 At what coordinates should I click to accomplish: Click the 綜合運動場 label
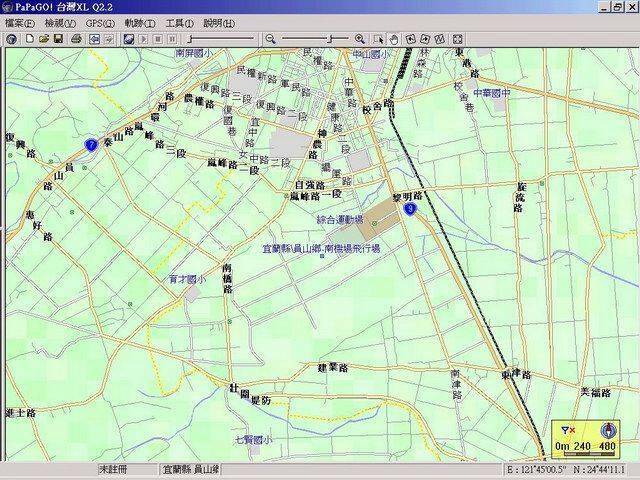coord(340,220)
